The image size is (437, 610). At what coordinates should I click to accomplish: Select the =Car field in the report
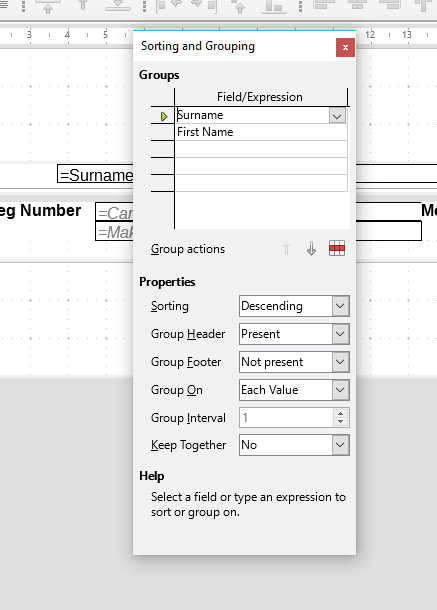coord(114,212)
